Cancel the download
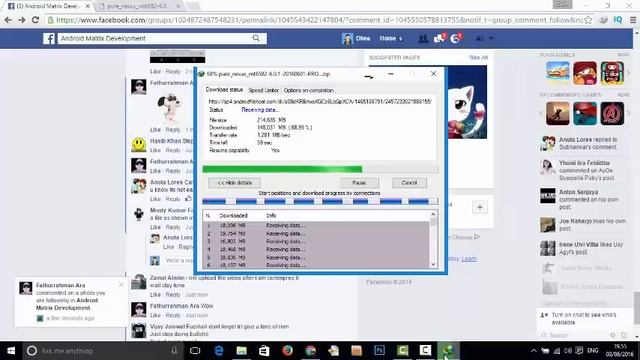Screen dimensions: 640x360 (x=409, y=182)
